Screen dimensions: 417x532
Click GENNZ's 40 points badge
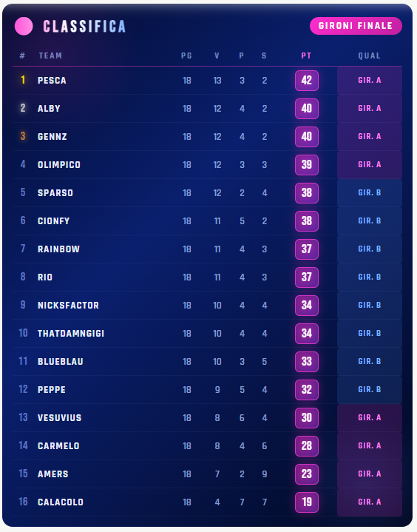coord(307,137)
